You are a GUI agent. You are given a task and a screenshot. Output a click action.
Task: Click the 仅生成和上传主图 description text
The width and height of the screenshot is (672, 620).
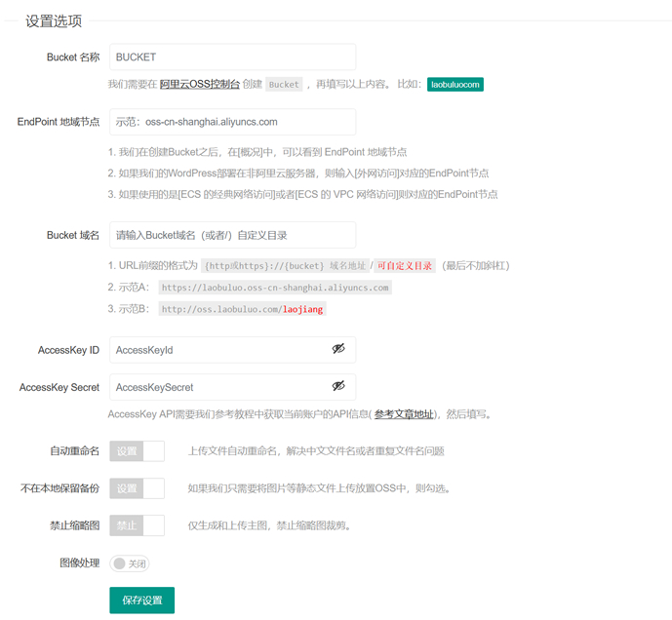click(269, 525)
